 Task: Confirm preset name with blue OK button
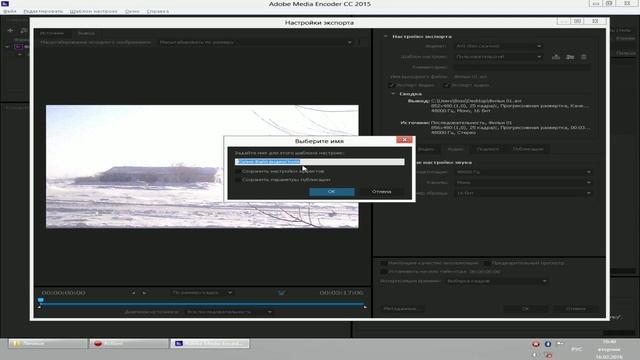coord(331,191)
